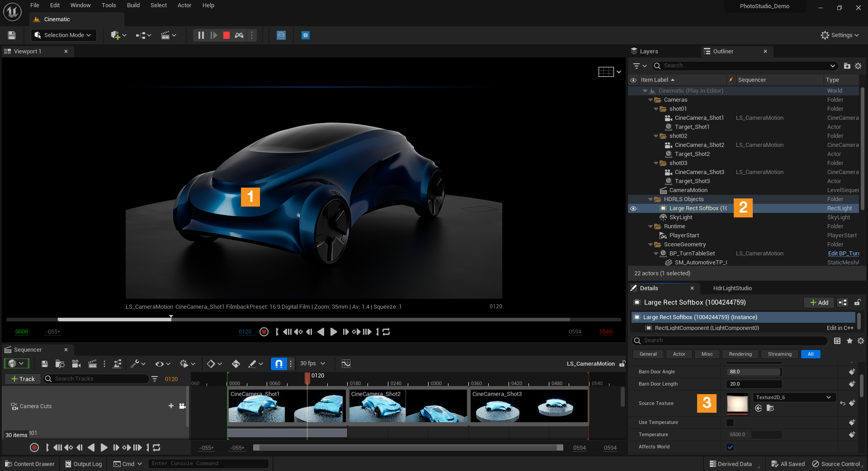Toggle loop icon in viewport transport controls

[386, 332]
